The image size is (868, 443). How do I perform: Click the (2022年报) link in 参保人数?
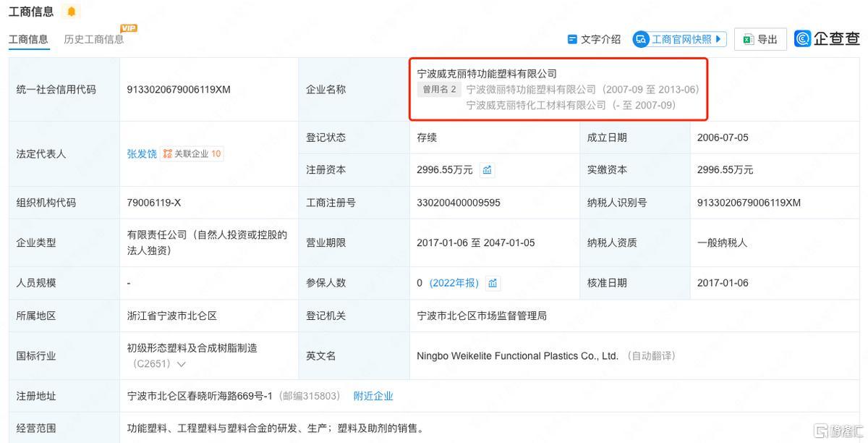[x=454, y=283]
